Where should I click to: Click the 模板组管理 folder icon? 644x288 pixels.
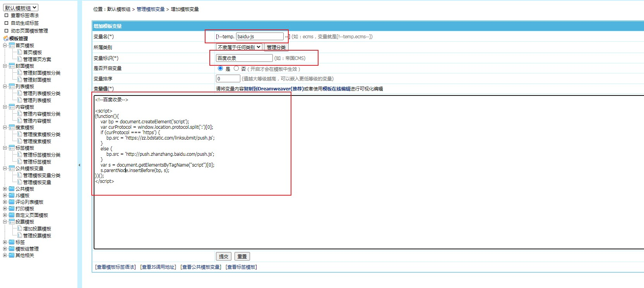pyautogui.click(x=12, y=249)
